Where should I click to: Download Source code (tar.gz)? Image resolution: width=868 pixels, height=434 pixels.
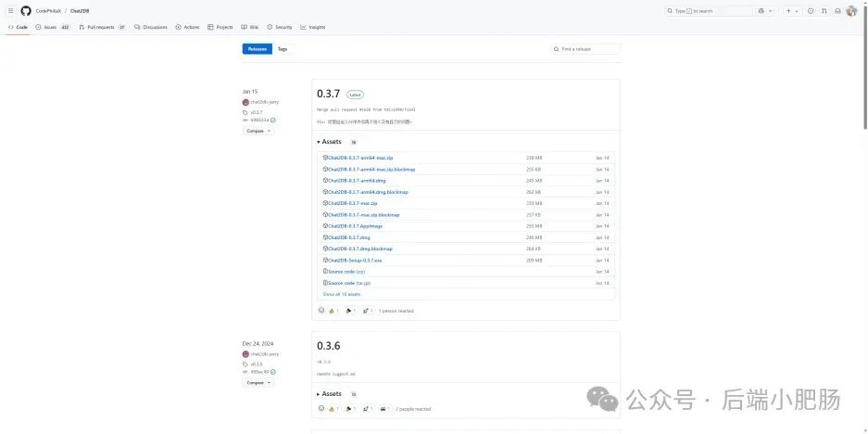click(x=347, y=283)
